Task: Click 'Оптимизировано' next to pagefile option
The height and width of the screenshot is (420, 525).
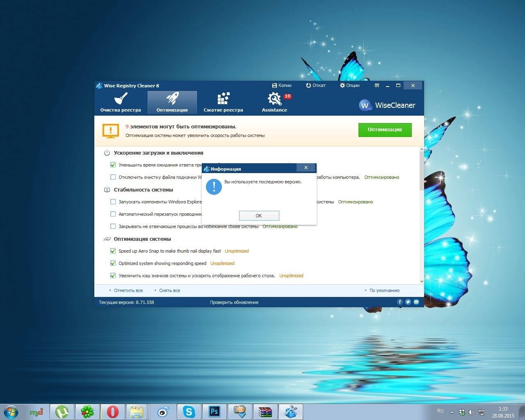Action: [381, 177]
